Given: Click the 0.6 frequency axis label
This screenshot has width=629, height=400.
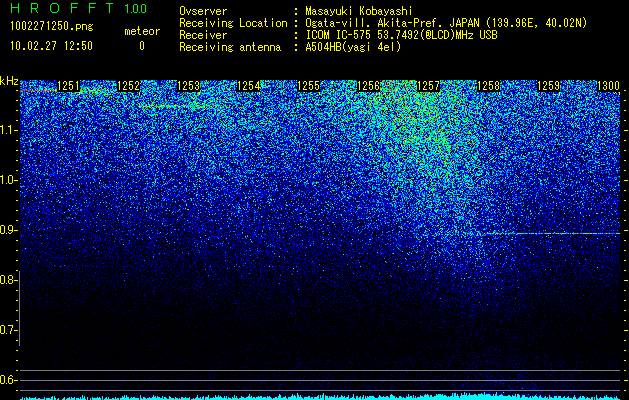Looking at the screenshot, I should (x=8, y=380).
